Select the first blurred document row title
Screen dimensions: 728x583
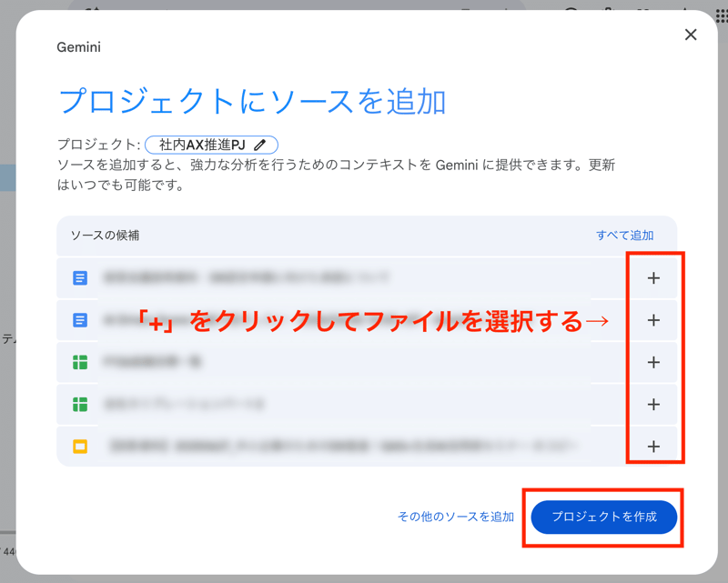246,277
